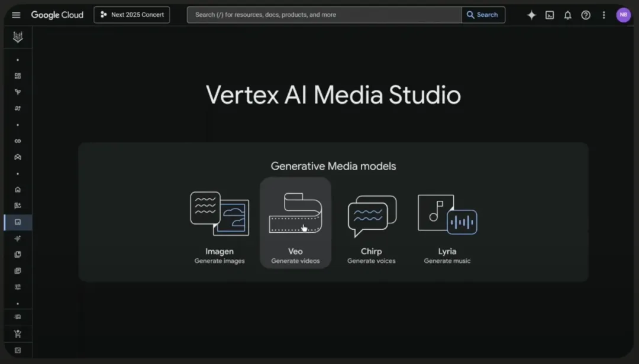Click the blue Search button

point(483,15)
